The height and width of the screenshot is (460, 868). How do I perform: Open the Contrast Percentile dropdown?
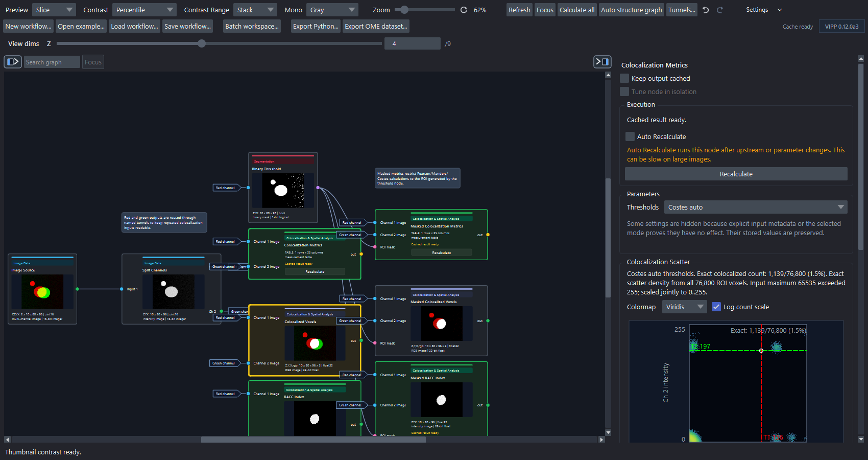(144, 10)
